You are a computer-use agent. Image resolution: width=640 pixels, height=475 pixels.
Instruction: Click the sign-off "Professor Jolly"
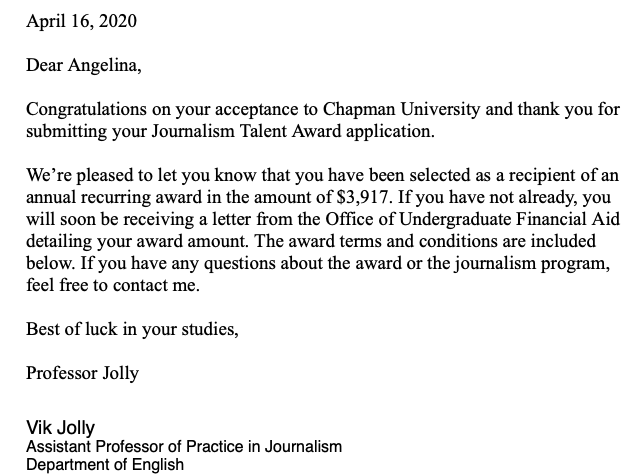point(82,373)
